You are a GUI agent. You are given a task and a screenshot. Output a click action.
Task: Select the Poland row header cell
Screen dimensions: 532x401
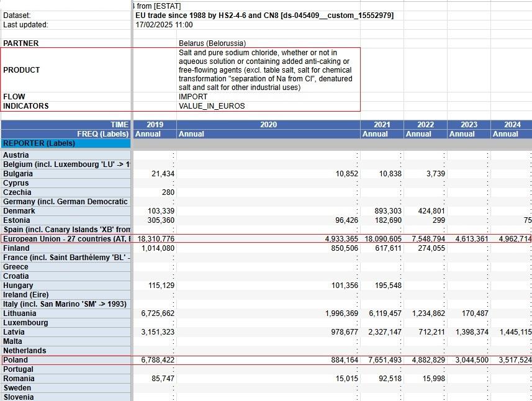[x=66, y=360]
